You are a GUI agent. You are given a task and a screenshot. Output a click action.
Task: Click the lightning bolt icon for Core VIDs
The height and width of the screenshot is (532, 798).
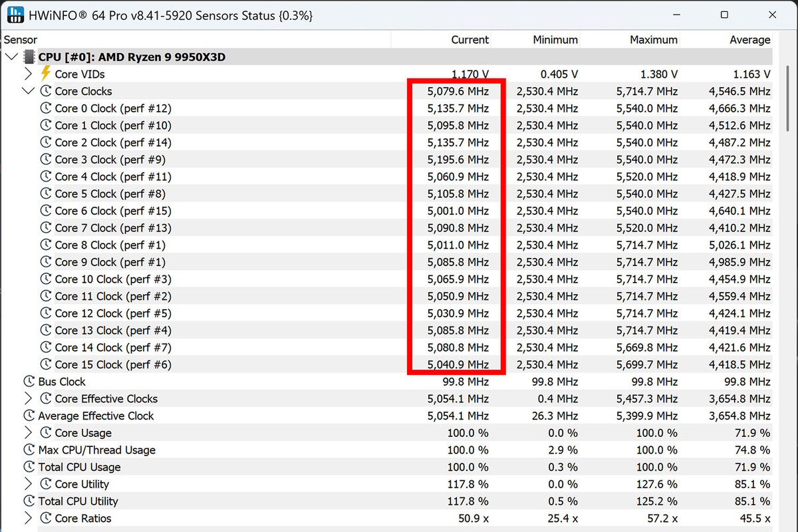tap(45, 73)
